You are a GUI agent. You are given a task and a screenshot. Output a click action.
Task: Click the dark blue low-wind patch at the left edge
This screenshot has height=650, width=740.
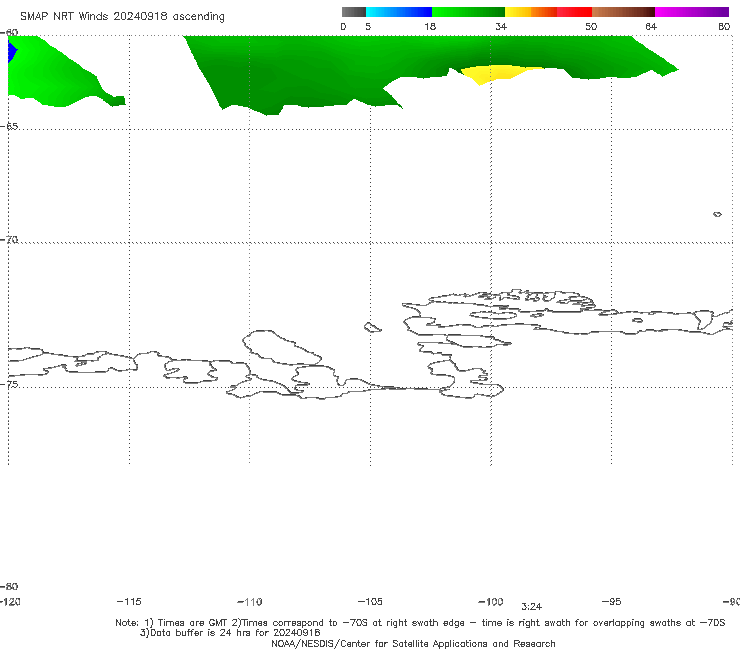pos(12,51)
